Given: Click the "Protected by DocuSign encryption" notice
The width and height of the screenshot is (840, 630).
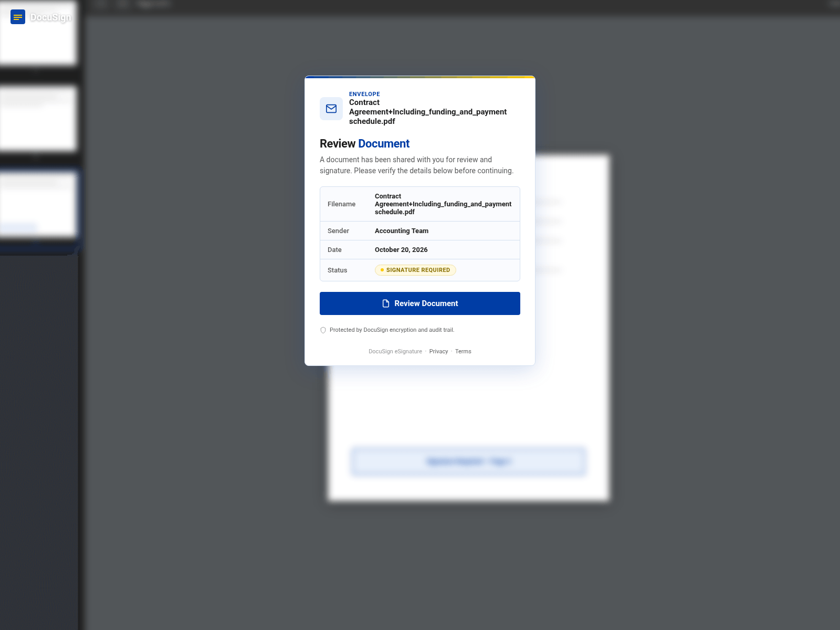Looking at the screenshot, I should pos(392,330).
